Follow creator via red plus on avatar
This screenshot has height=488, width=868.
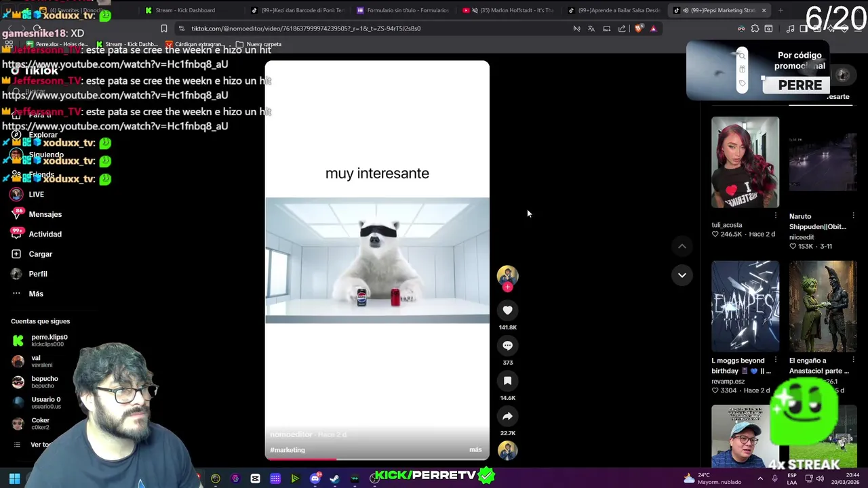point(507,287)
